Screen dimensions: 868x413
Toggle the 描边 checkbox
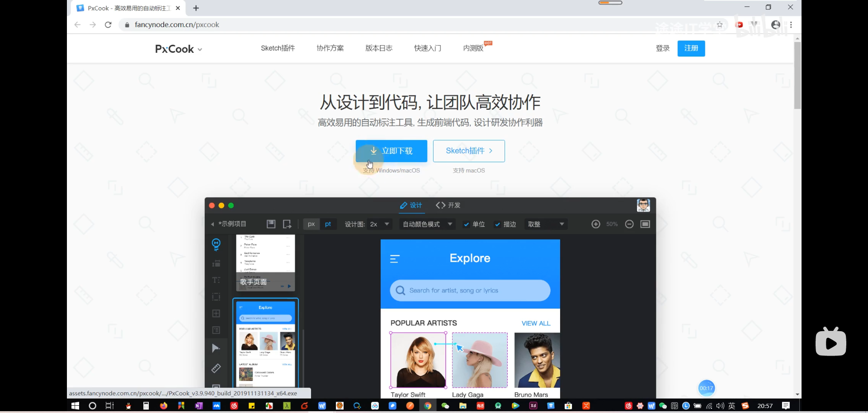(497, 225)
